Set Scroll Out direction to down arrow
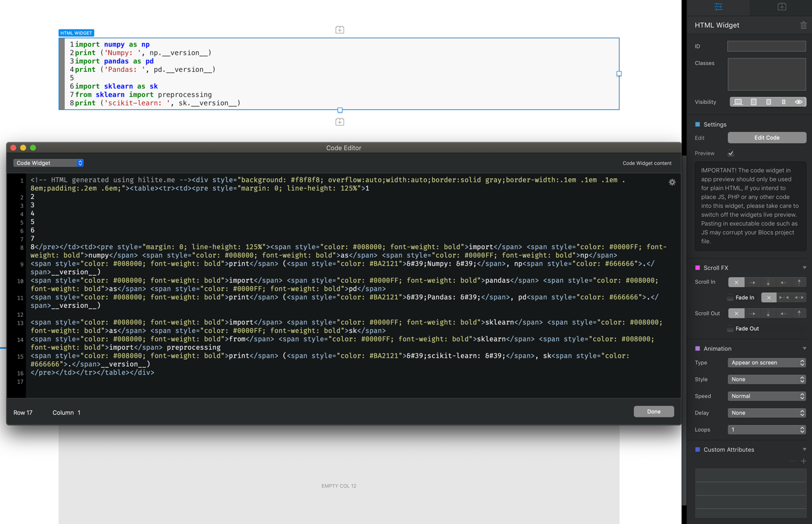Screen dimensions: 812x524 [768, 313]
